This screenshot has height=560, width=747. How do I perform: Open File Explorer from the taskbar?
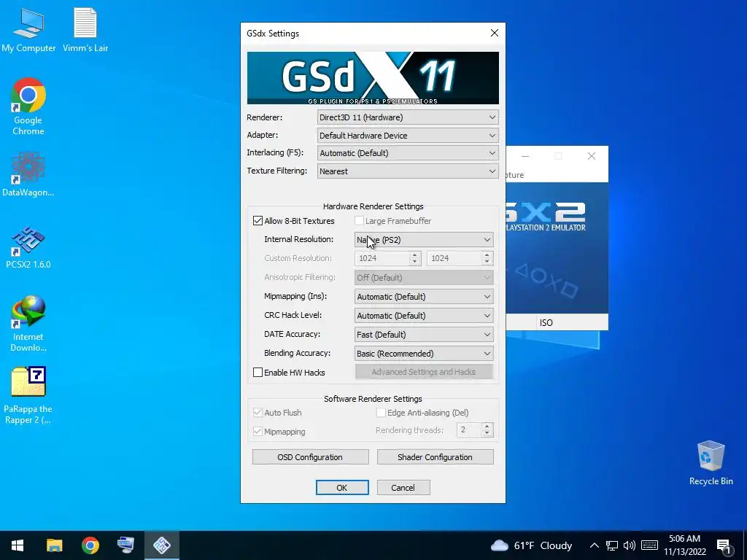pos(54,545)
